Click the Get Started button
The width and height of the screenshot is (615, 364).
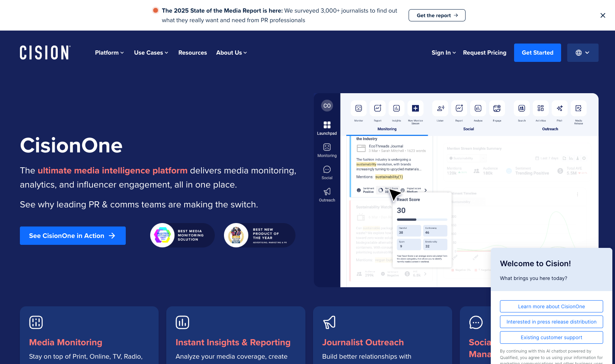537,53
